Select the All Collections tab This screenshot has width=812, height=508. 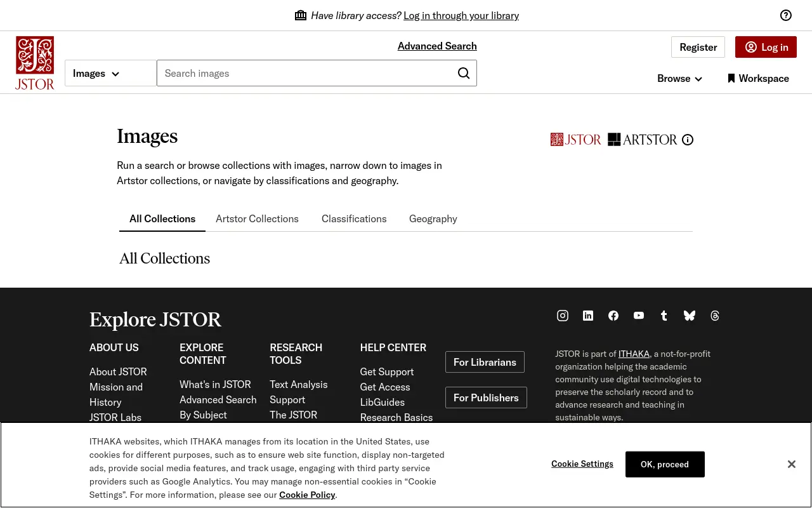tap(162, 218)
